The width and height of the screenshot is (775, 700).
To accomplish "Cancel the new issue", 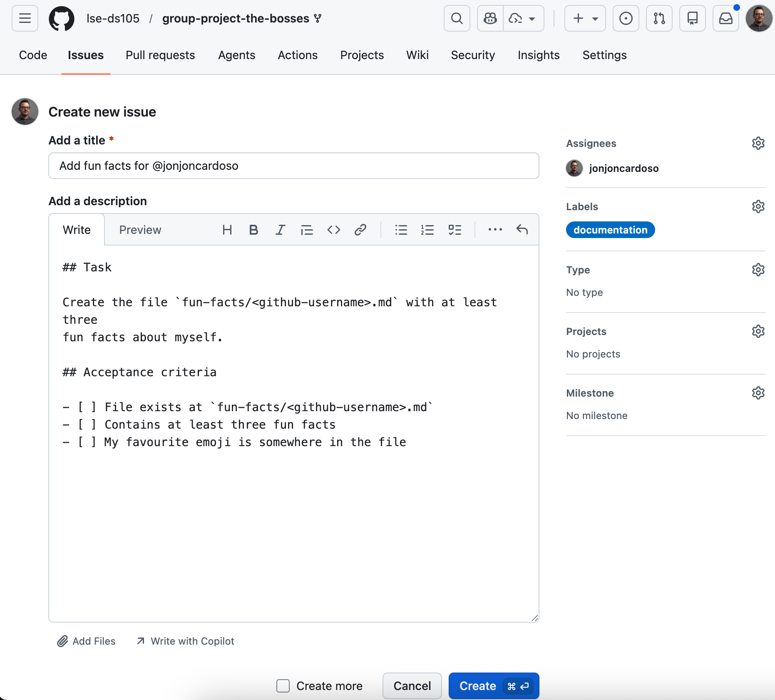I will coord(412,686).
